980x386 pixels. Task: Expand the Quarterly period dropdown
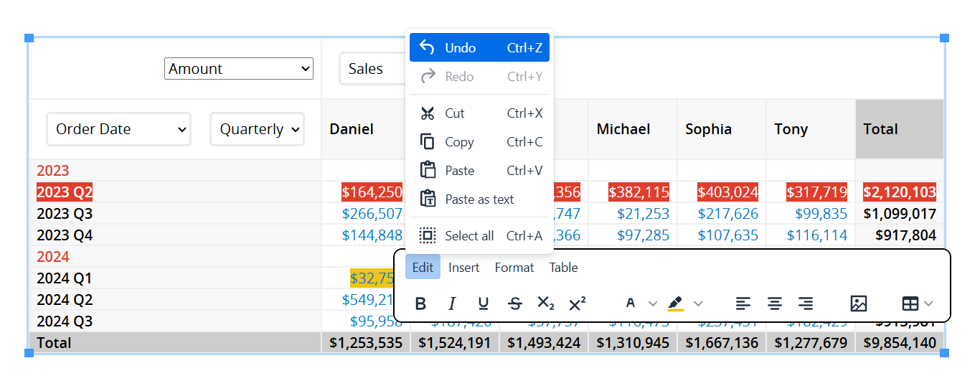pyautogui.click(x=257, y=129)
